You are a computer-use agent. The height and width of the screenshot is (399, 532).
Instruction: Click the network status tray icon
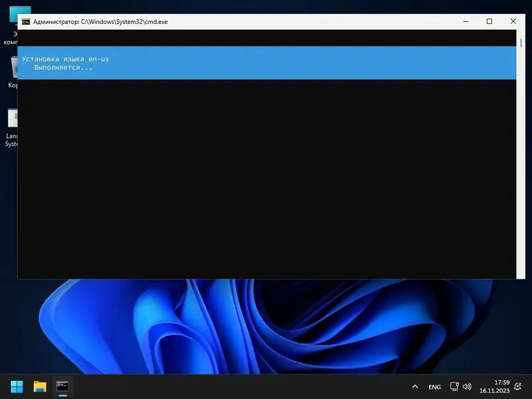pyautogui.click(x=454, y=386)
